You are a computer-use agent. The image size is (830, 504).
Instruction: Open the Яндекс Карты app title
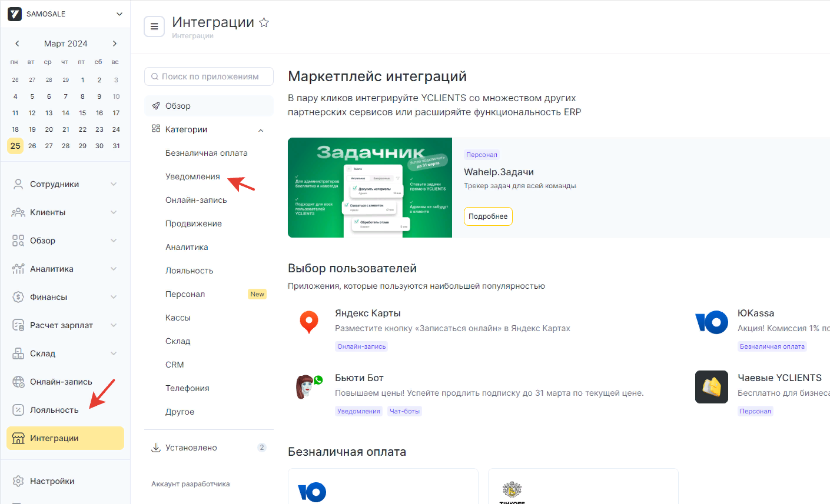(368, 313)
